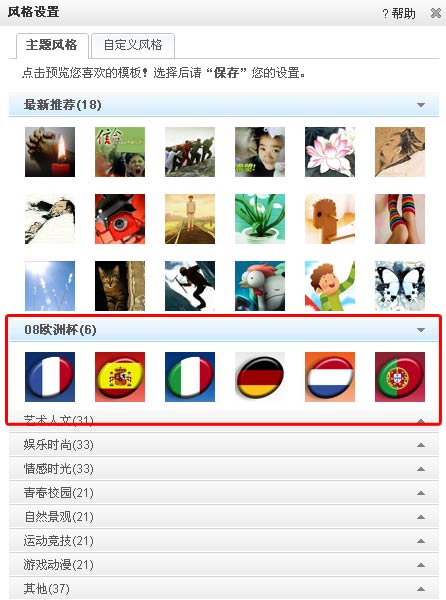This screenshot has width=446, height=600.
Task: Choose the Portugal flag theme
Action: (400, 377)
